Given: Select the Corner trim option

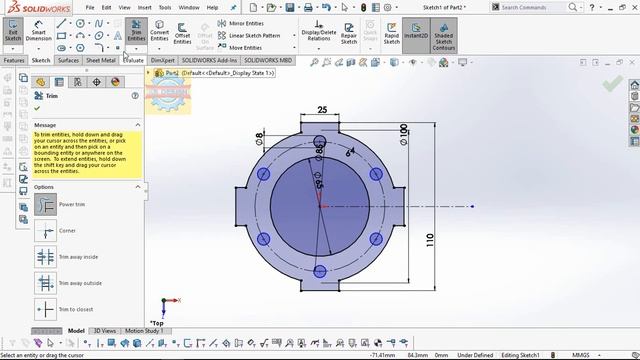Looking at the screenshot, I should 45,231.
